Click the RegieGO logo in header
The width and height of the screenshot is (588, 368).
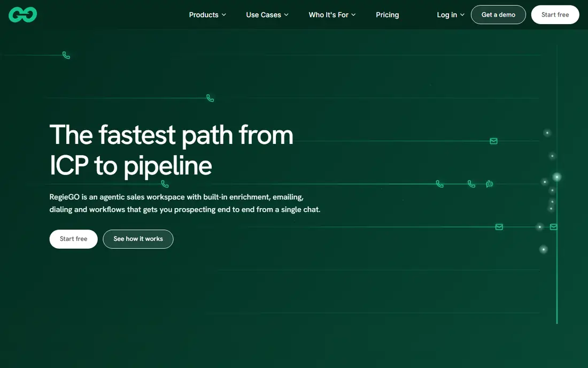pyautogui.click(x=23, y=14)
